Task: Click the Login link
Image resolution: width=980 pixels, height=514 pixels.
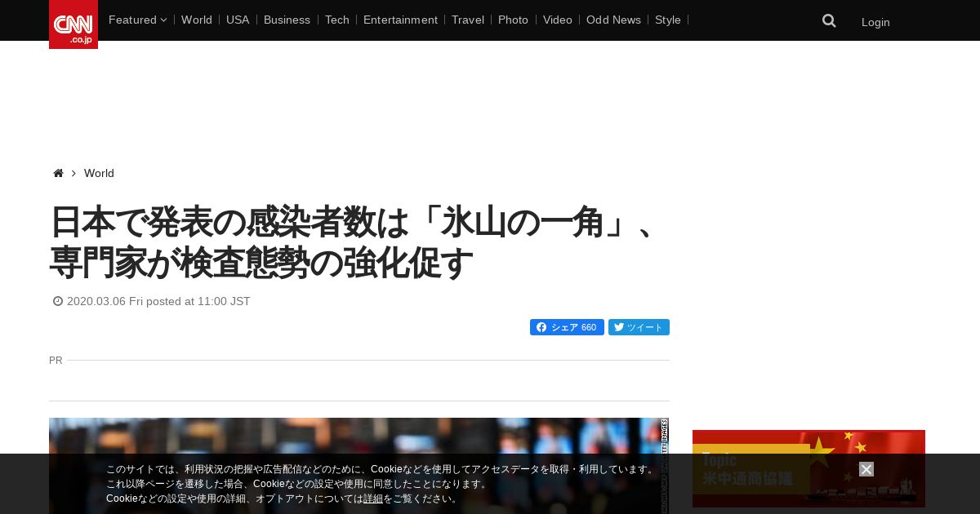Action: tap(875, 22)
